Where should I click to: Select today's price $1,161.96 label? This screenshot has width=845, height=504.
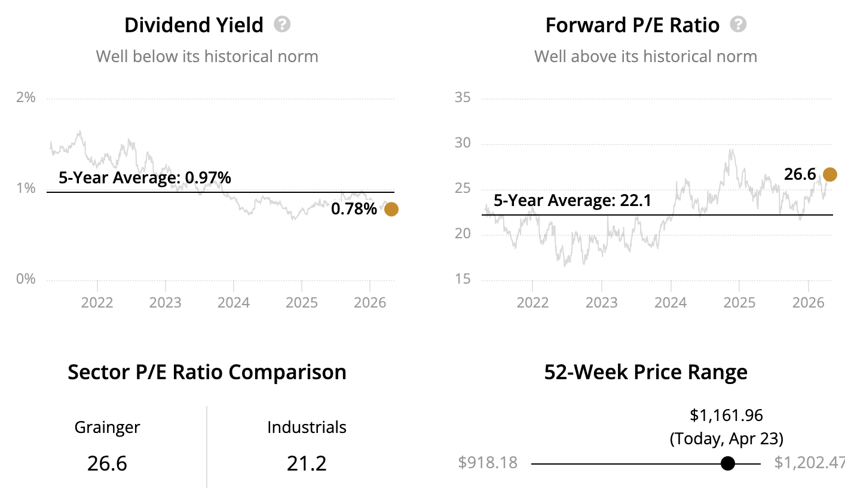coord(726,415)
